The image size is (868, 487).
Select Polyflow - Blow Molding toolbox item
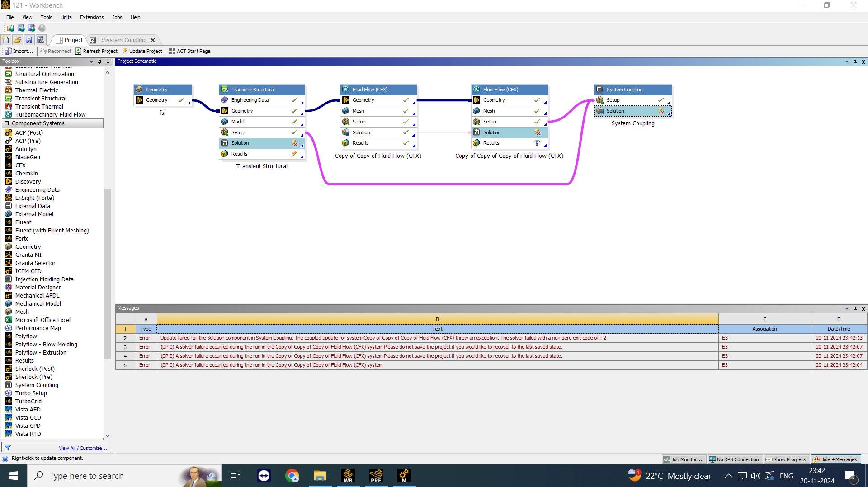(46, 344)
